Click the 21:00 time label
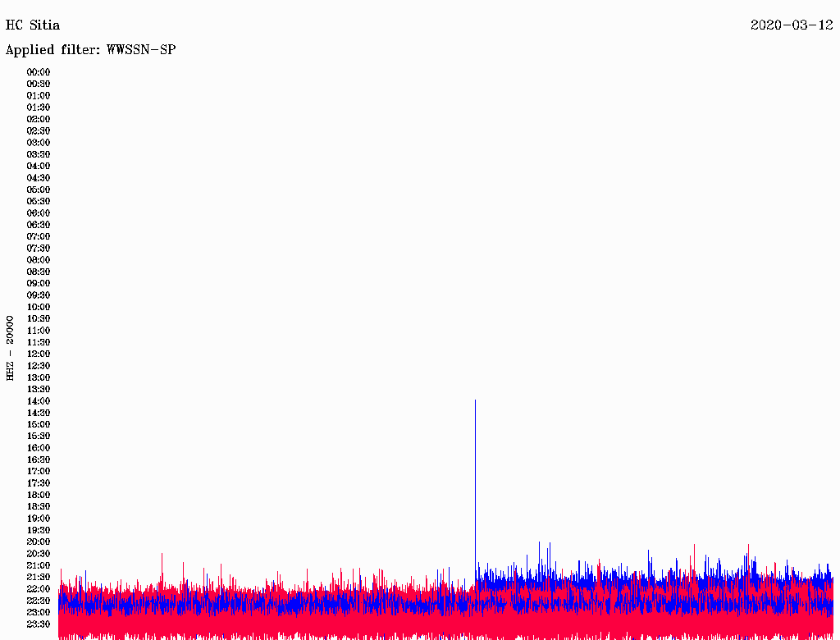840x640 pixels. 39,565
